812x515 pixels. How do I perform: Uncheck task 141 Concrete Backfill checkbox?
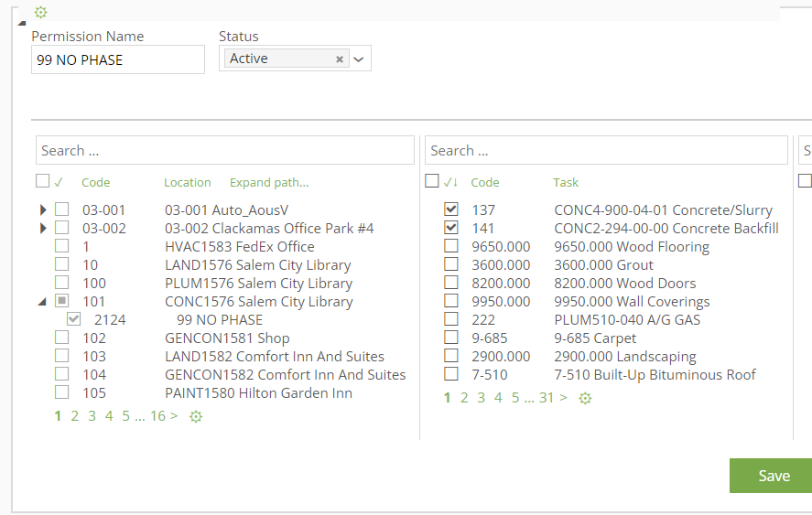[x=451, y=227]
